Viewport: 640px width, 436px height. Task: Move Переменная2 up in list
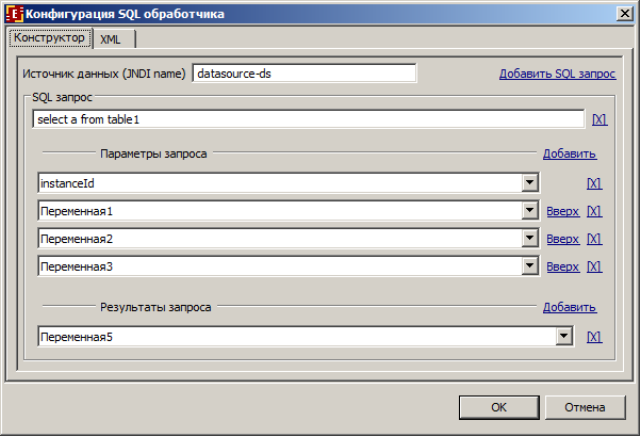[x=563, y=239]
